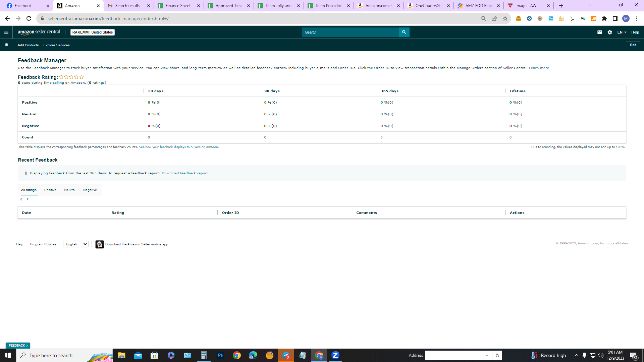Viewport: 644px width, 362px height.
Task: Switch to the Neutral tab
Action: coord(70,190)
